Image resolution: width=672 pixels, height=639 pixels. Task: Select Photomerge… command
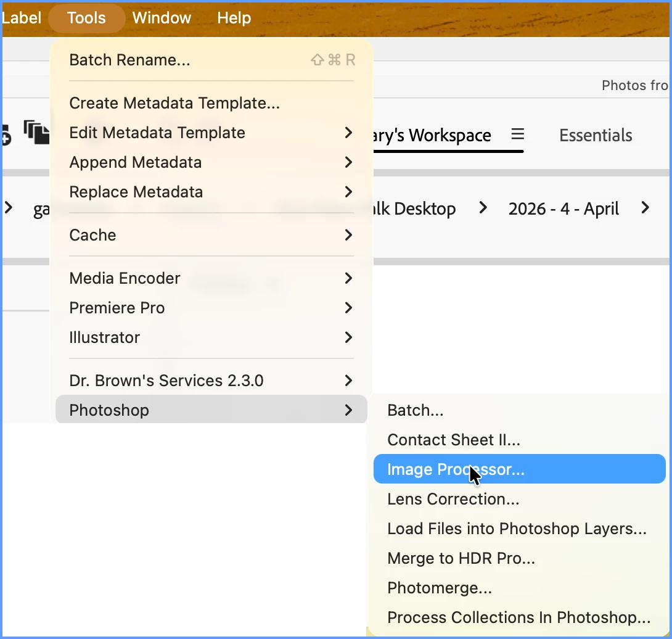click(520, 588)
